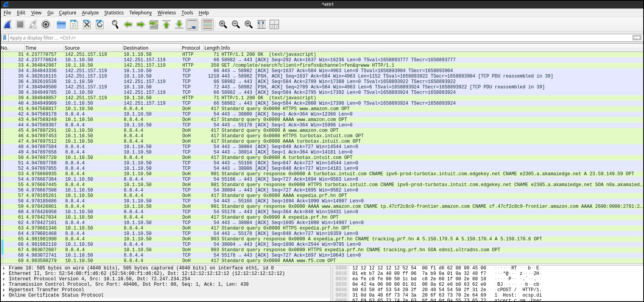Open the File menu
This screenshot has height=302, width=644.
(x=7, y=12)
